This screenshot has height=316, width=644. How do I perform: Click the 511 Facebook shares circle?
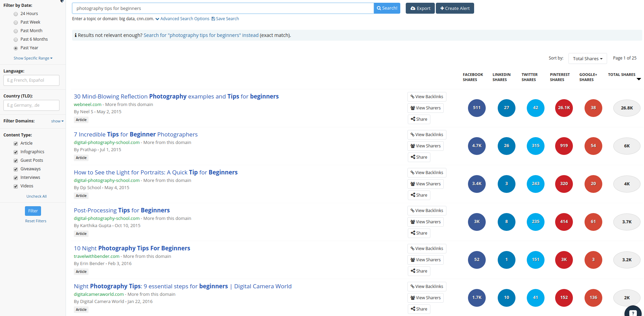point(477,108)
